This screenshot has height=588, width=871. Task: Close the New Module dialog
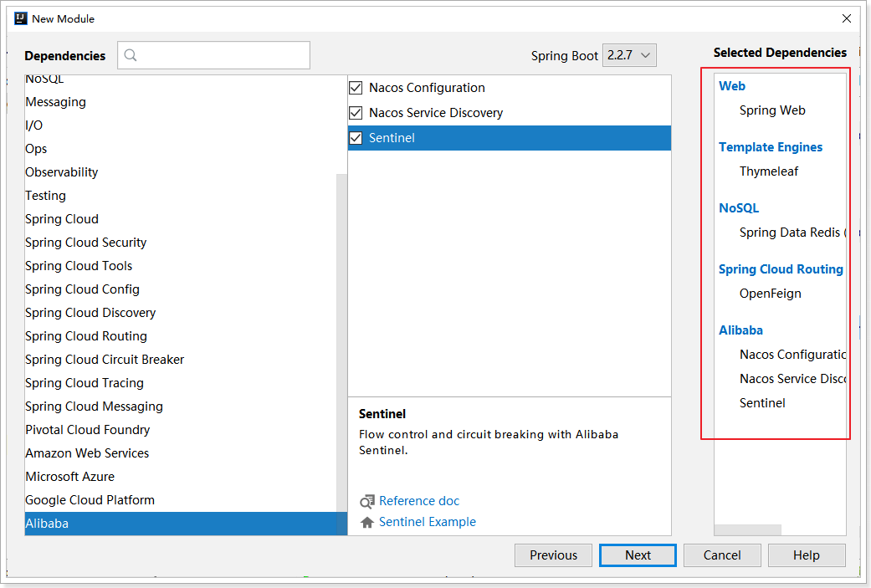847,18
